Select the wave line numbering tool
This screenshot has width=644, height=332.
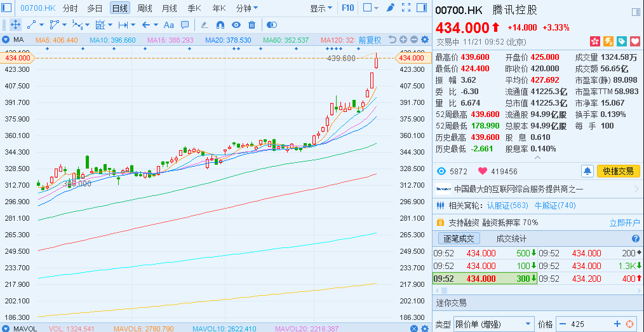tap(77, 25)
